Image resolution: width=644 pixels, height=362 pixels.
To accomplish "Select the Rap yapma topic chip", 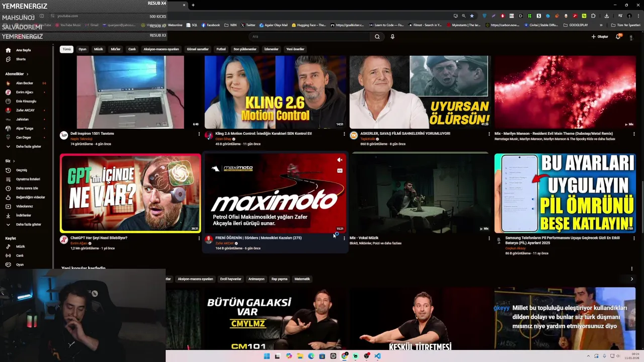I will pos(279,279).
